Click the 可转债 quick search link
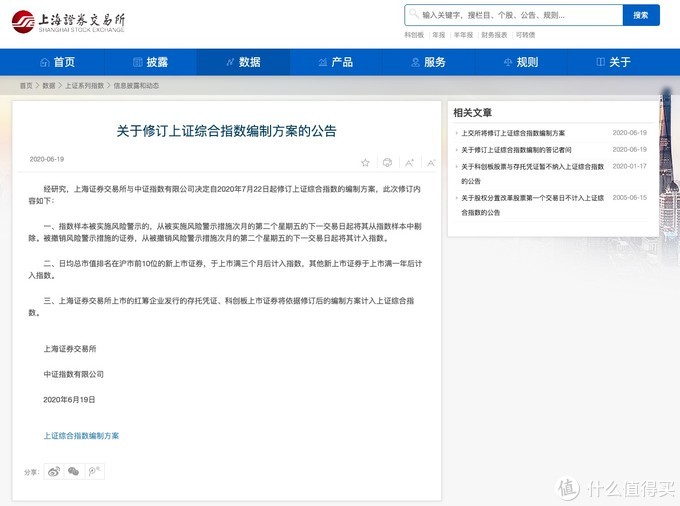The height and width of the screenshot is (506, 680). coord(525,35)
